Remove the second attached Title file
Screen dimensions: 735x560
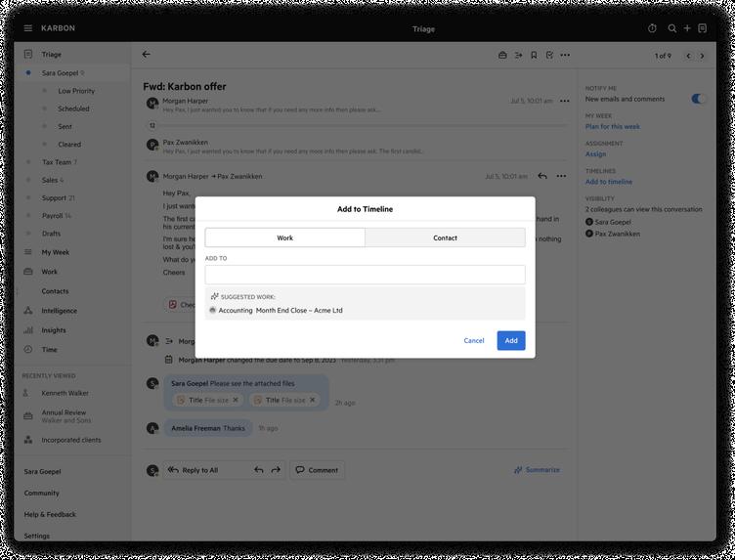tap(312, 400)
